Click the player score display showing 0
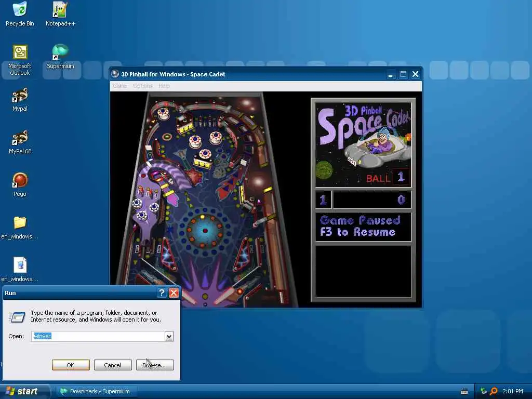 coord(372,200)
